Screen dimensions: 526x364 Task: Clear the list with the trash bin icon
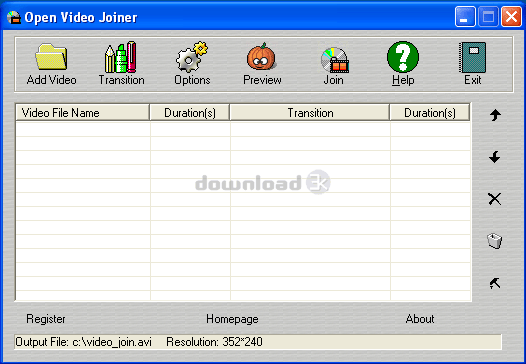pyautogui.click(x=494, y=241)
